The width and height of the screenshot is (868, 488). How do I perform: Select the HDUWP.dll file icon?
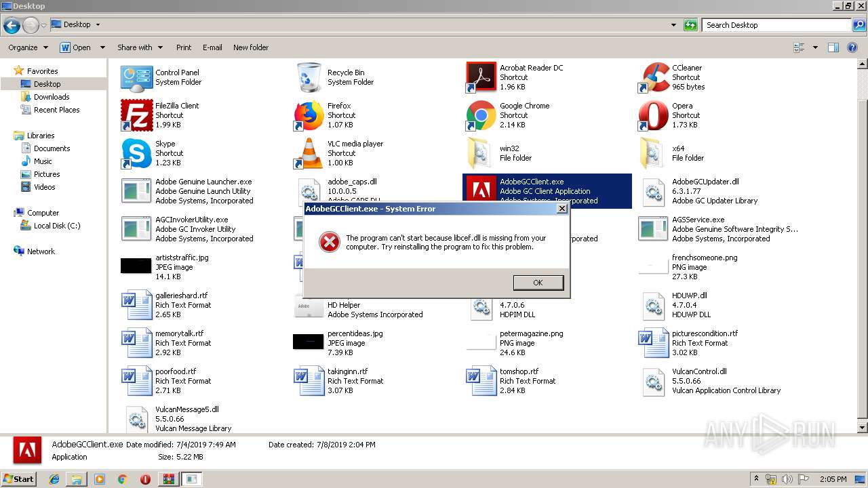coord(653,306)
